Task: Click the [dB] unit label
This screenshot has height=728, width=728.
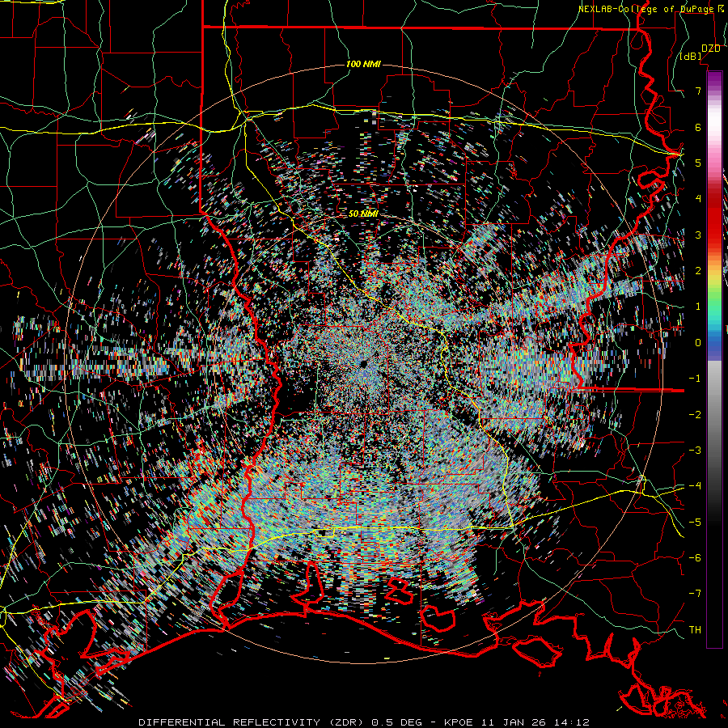Action: 691,56
